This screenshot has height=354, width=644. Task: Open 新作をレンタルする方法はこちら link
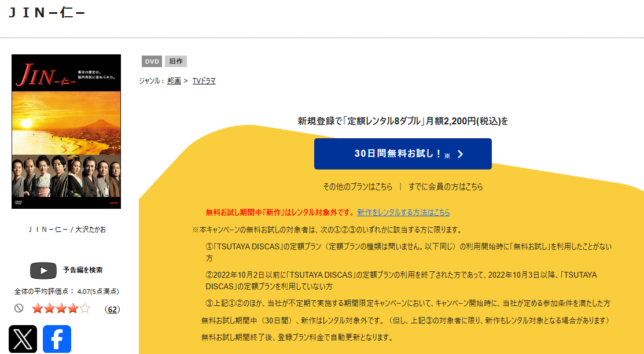(403, 213)
